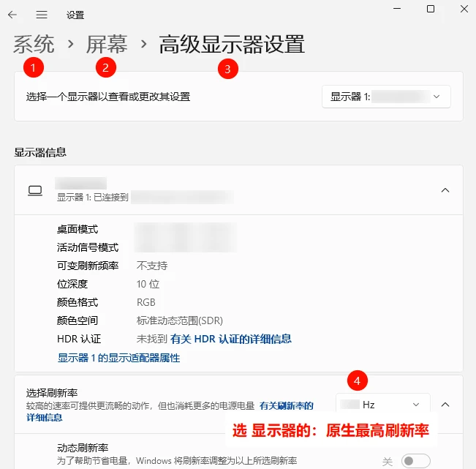Screen dimensions: 476x469
Task: Collapse the 选择刷新率 section chevron
Action: 445,405
